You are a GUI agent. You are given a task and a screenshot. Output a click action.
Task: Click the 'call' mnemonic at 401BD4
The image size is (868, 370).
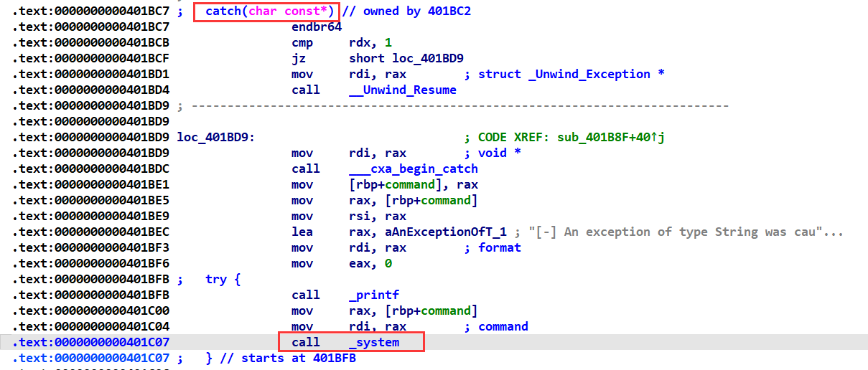click(306, 90)
